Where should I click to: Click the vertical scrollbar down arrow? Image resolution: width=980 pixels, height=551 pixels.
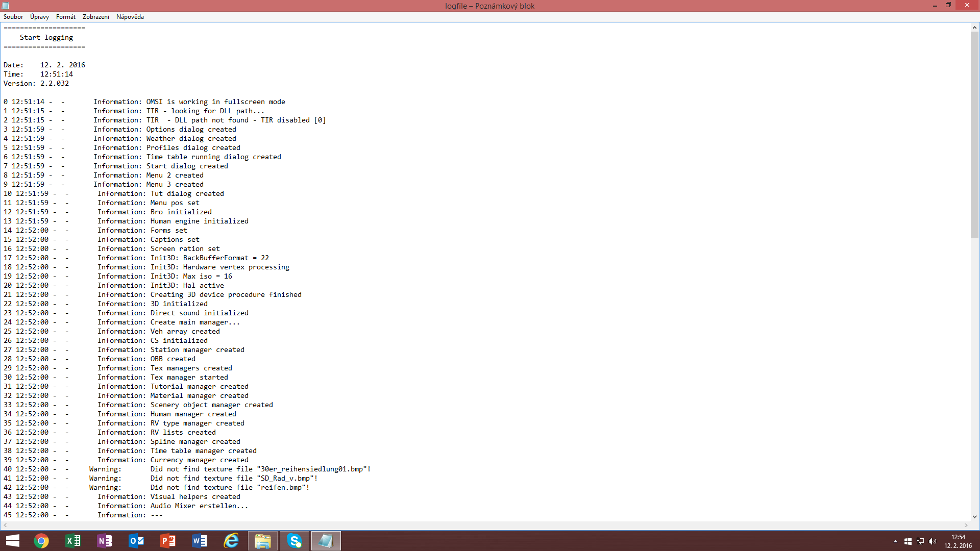click(974, 516)
